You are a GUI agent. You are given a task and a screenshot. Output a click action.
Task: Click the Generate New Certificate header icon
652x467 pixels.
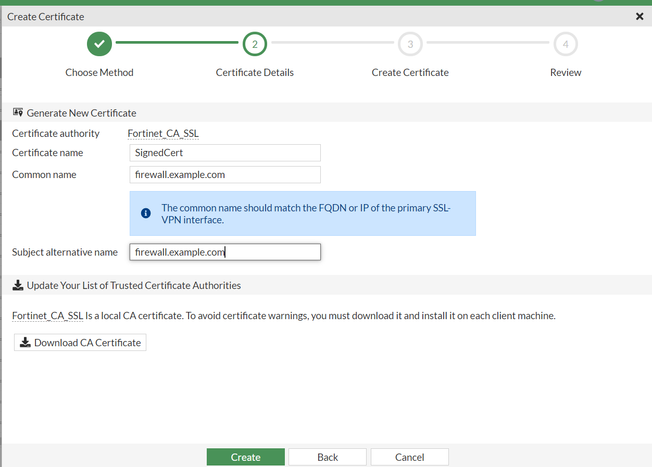tap(17, 113)
